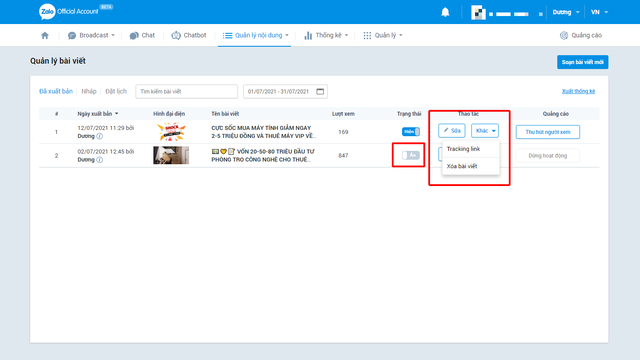Select Tracking link from menu
The image size is (640, 360).
point(471,149)
